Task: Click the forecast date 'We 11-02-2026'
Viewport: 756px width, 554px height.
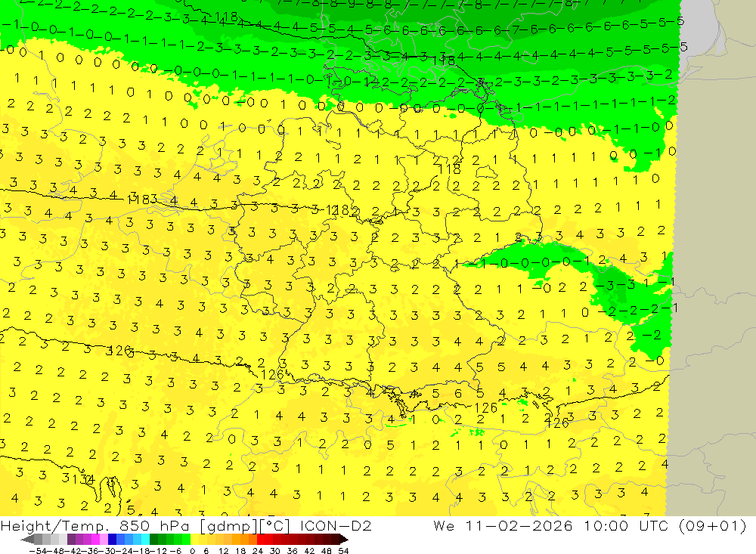Action: (503, 525)
